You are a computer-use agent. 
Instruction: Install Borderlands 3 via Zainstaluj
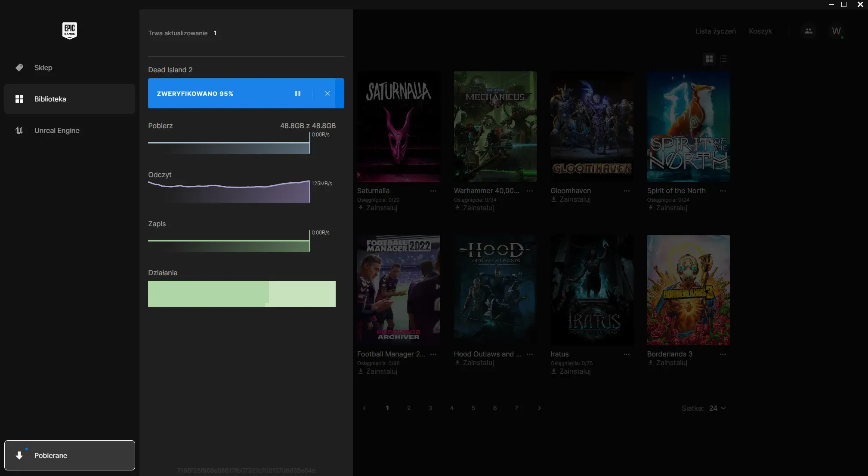point(667,362)
